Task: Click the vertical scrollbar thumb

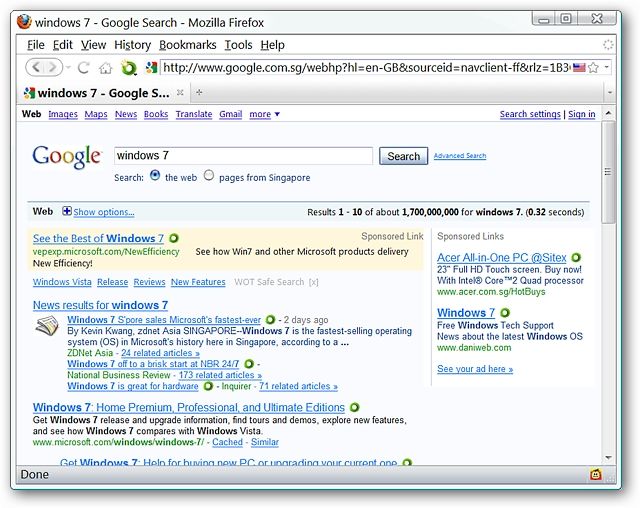Action: point(608,171)
